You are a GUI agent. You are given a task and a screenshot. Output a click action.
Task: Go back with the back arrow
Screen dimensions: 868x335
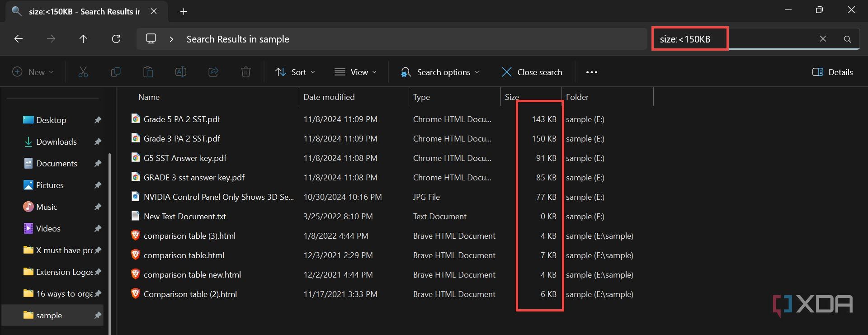19,39
